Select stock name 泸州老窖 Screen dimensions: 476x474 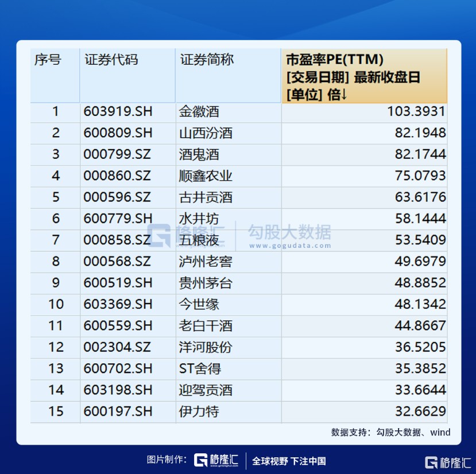tap(206, 262)
